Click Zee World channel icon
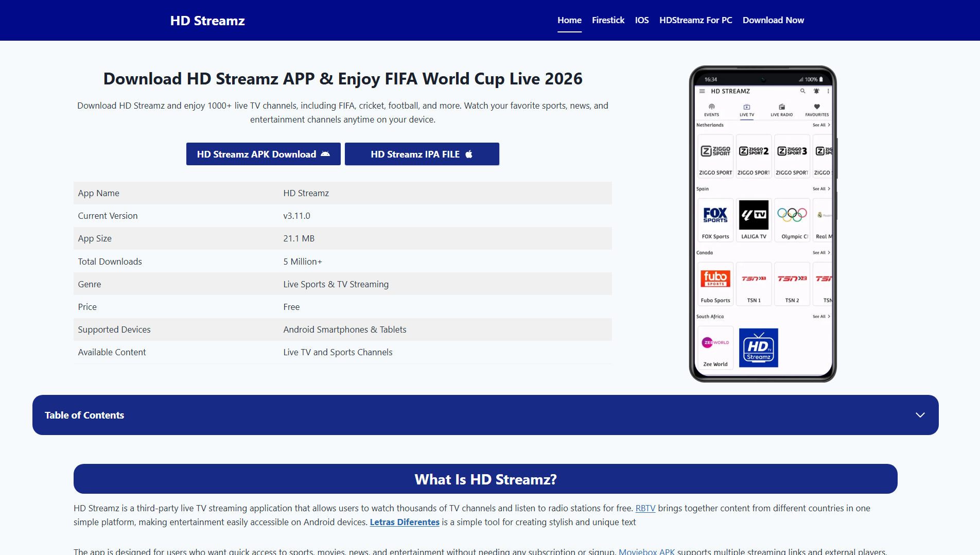This screenshot has width=980, height=555. coord(715,342)
